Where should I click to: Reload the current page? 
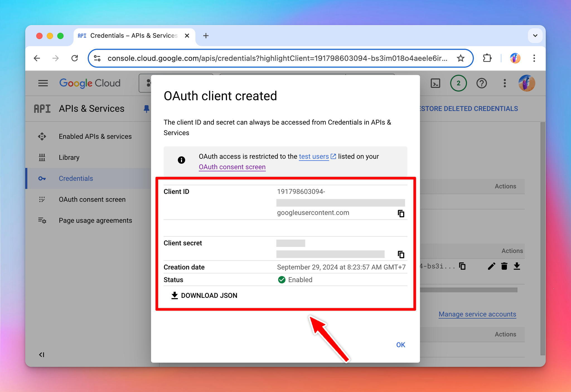(74, 58)
